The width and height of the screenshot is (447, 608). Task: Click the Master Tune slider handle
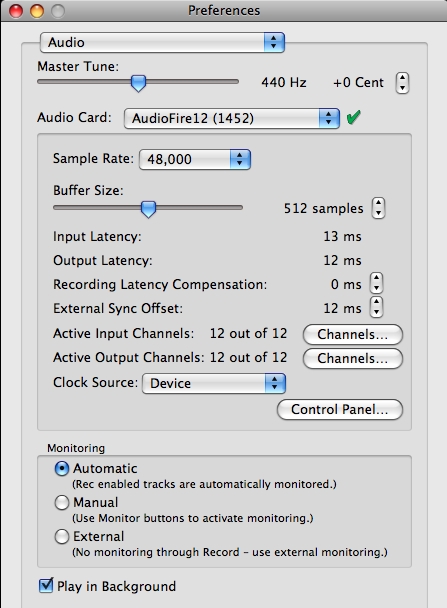tap(138, 83)
